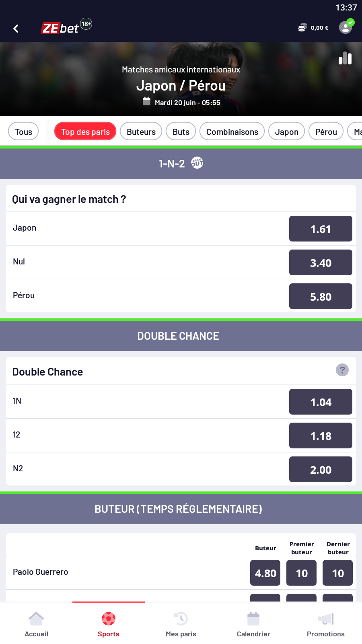Screen dimensions: 362x644
Task: Select the Tous filter chip
Action: (23, 132)
